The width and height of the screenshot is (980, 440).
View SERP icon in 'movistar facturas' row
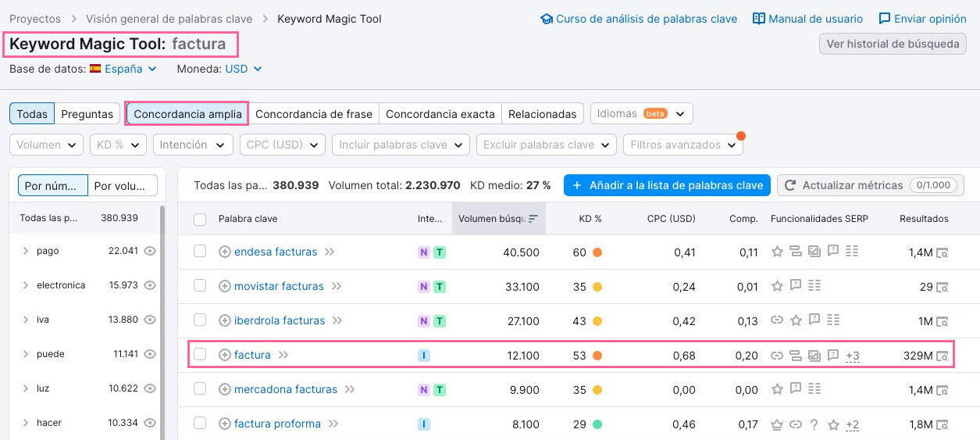coord(942,287)
